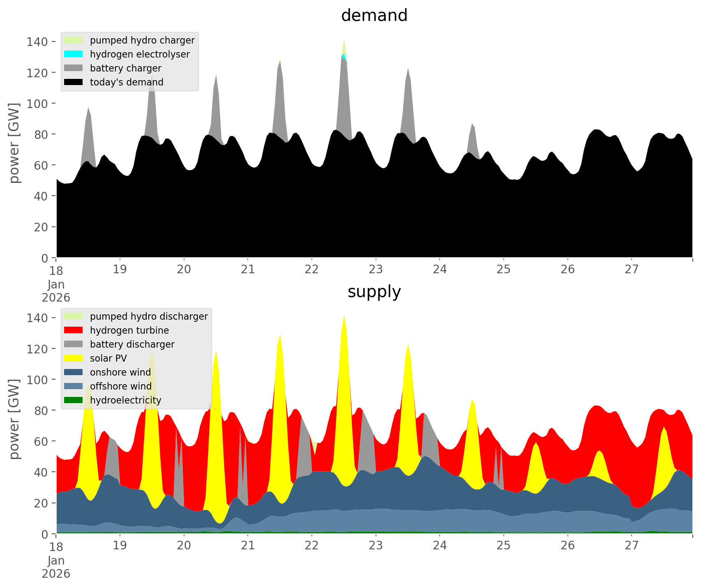Click the Jan 2026 label under the supply chart
The image size is (701, 588).
point(56,567)
